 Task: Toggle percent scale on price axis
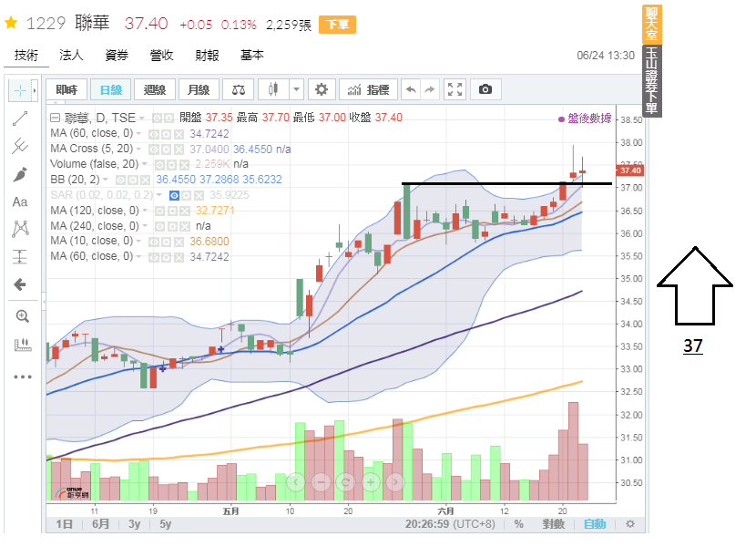(518, 524)
